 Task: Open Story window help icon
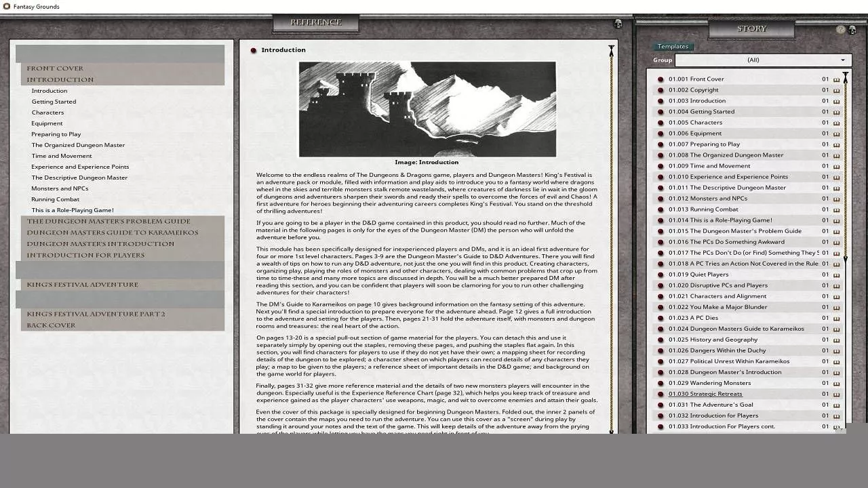[841, 30]
